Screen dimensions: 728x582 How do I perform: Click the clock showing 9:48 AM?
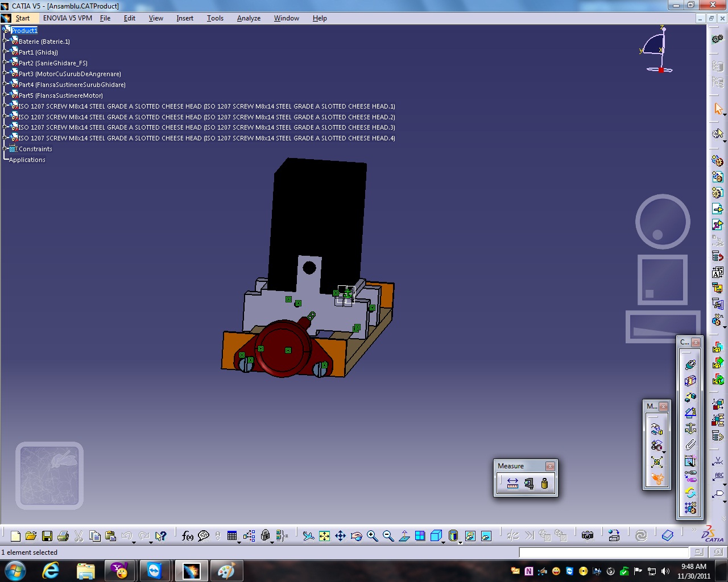tap(694, 571)
